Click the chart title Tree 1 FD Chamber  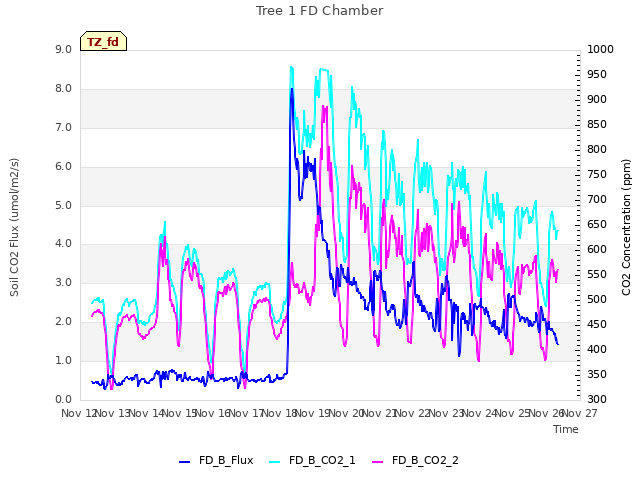pyautogui.click(x=320, y=11)
